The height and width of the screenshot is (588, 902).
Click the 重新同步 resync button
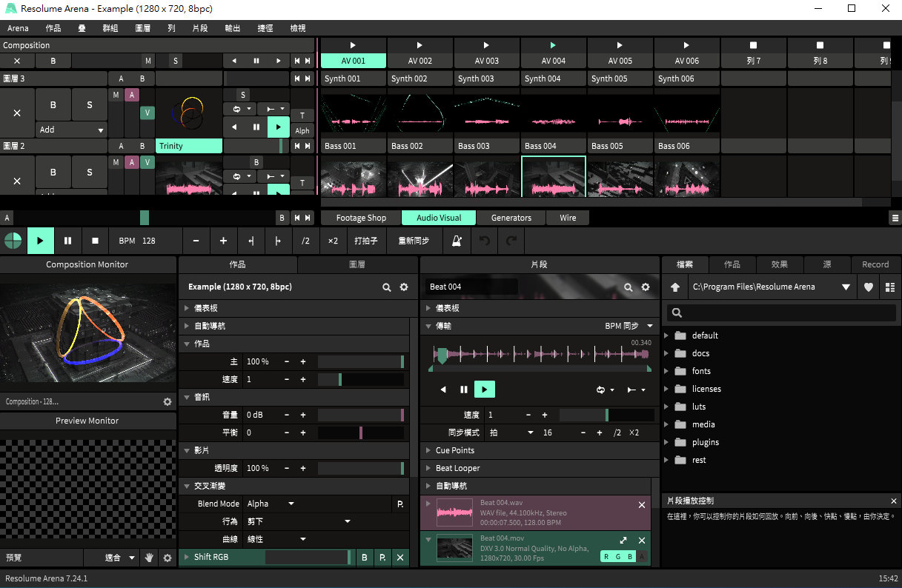point(414,241)
